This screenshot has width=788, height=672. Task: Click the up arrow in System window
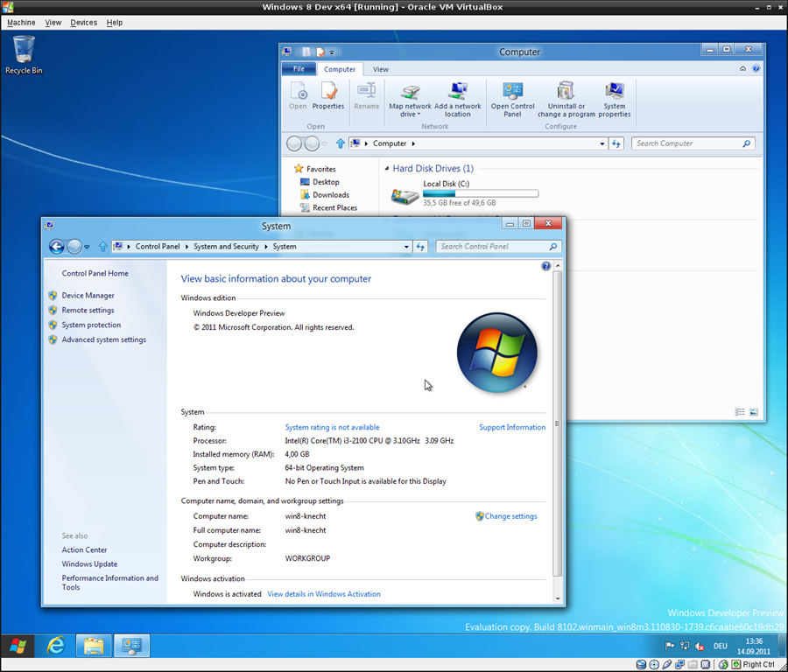[102, 247]
